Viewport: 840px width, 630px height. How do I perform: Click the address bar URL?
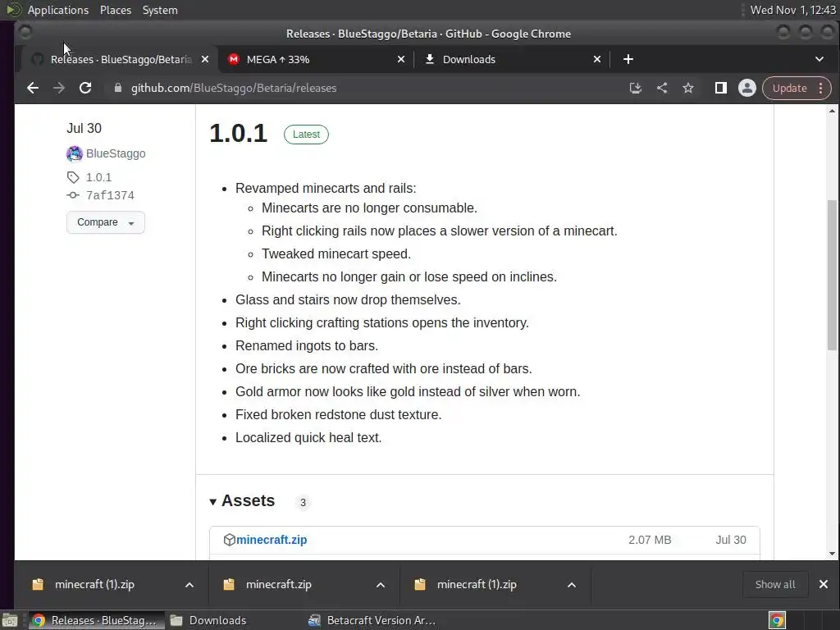pyautogui.click(x=234, y=88)
